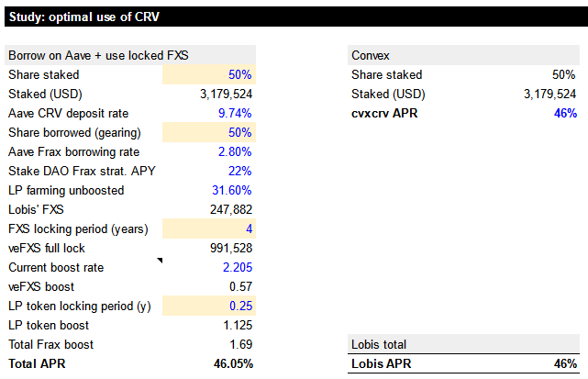Select the Convex 50% Share staked value

pos(563,74)
